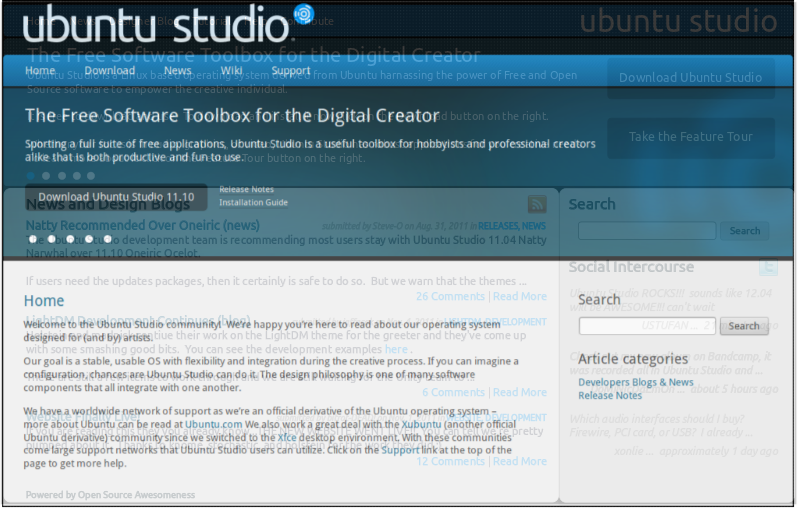The width and height of the screenshot is (798, 508).
Task: Click the 'Powered by Open Source Awesomeness' footer text
Action: pyautogui.click(x=110, y=495)
